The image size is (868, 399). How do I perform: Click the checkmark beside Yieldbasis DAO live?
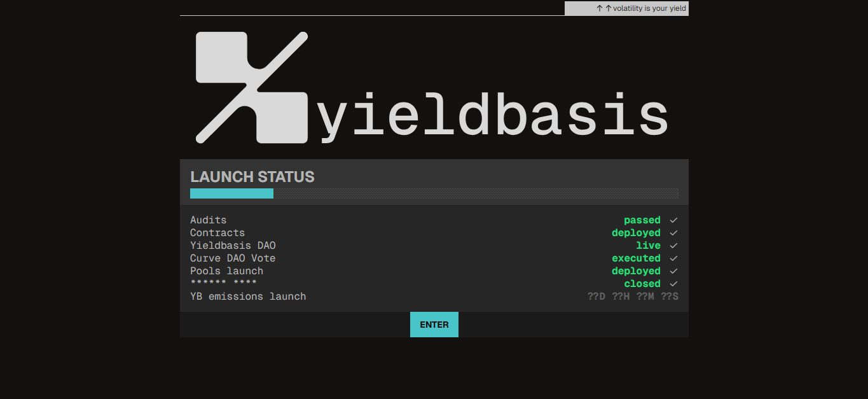click(673, 246)
